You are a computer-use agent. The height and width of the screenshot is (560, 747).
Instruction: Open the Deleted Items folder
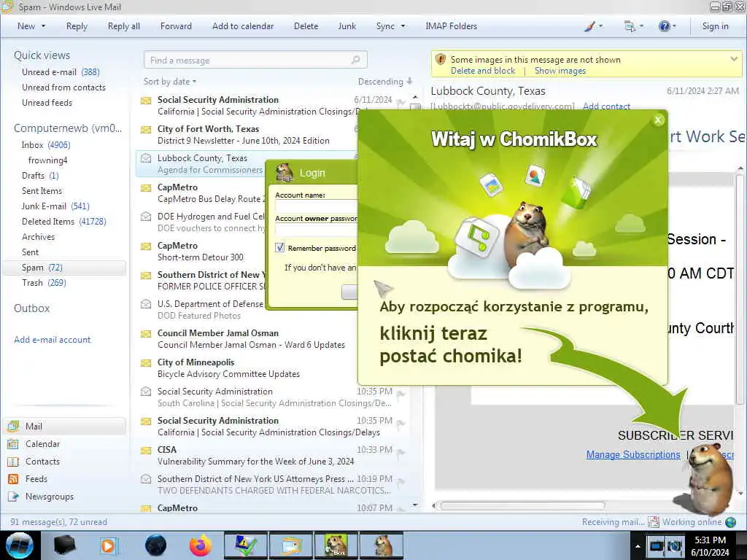[x=64, y=222]
